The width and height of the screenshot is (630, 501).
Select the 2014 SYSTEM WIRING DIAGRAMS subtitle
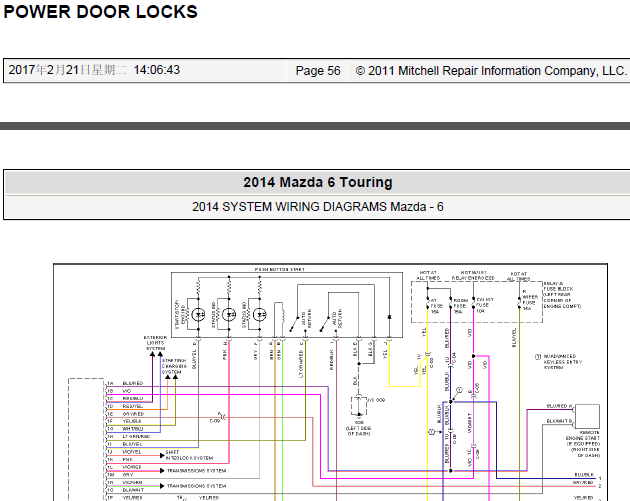(x=317, y=207)
